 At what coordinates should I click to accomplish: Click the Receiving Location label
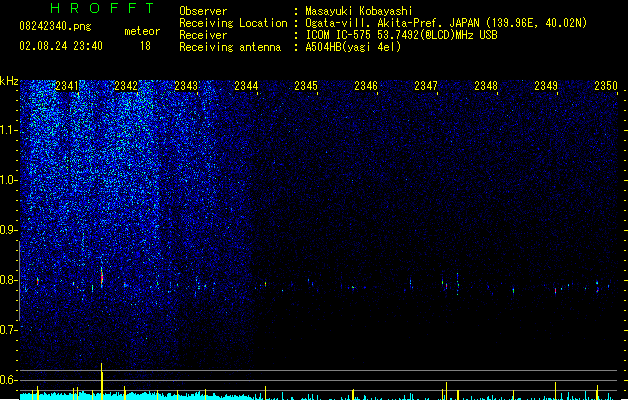[233, 23]
